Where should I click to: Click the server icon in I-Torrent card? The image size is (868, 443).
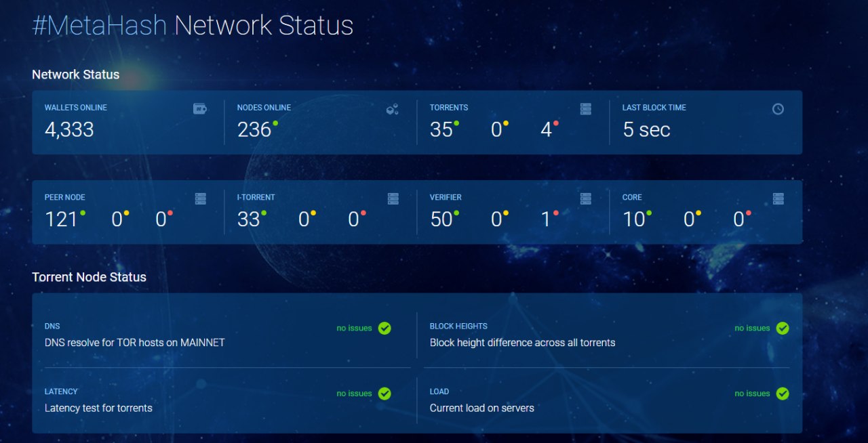pos(393,198)
